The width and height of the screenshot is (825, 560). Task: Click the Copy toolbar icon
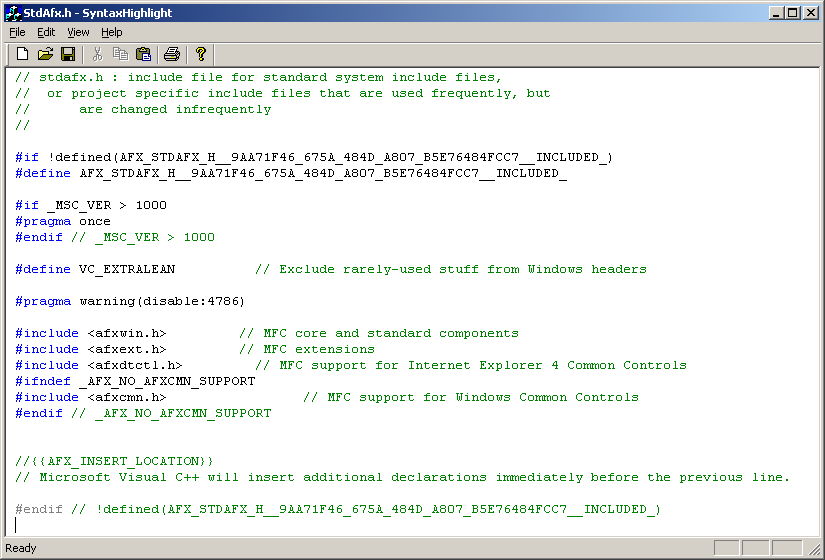coord(120,54)
